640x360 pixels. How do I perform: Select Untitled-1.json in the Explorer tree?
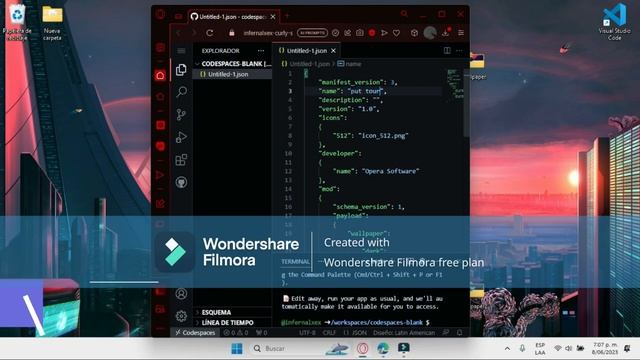(232, 74)
